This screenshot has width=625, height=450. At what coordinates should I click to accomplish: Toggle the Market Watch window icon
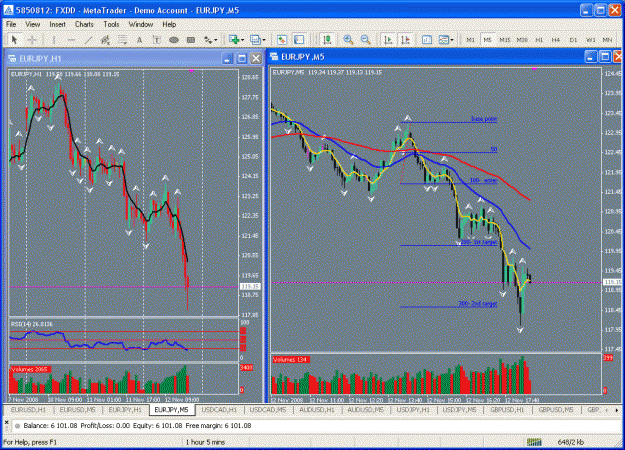[282, 39]
